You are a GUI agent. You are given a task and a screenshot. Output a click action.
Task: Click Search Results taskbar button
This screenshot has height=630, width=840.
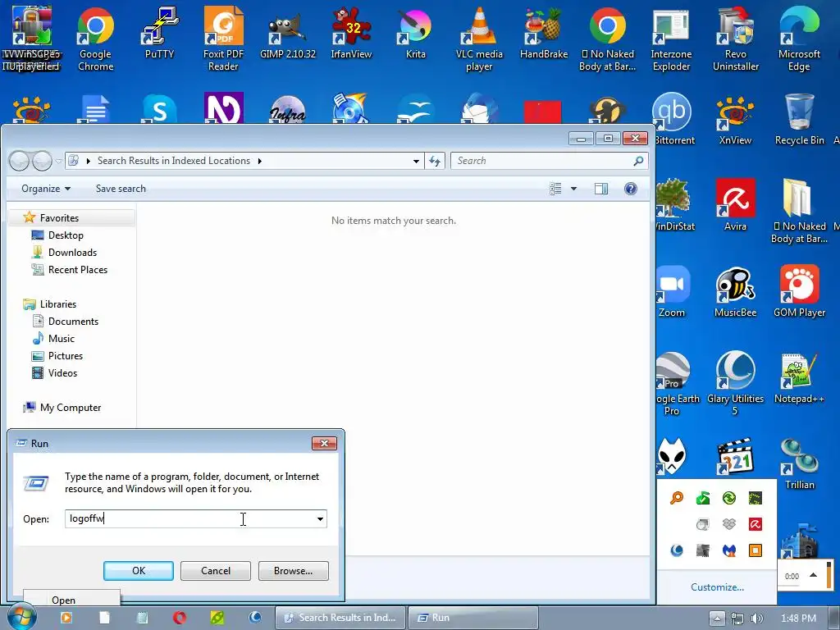(x=340, y=619)
